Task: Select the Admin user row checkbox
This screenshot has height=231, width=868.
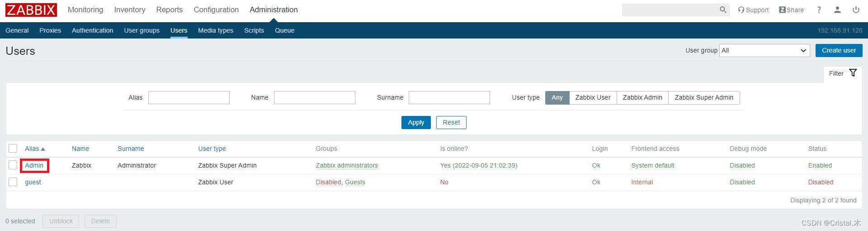Action: click(13, 165)
